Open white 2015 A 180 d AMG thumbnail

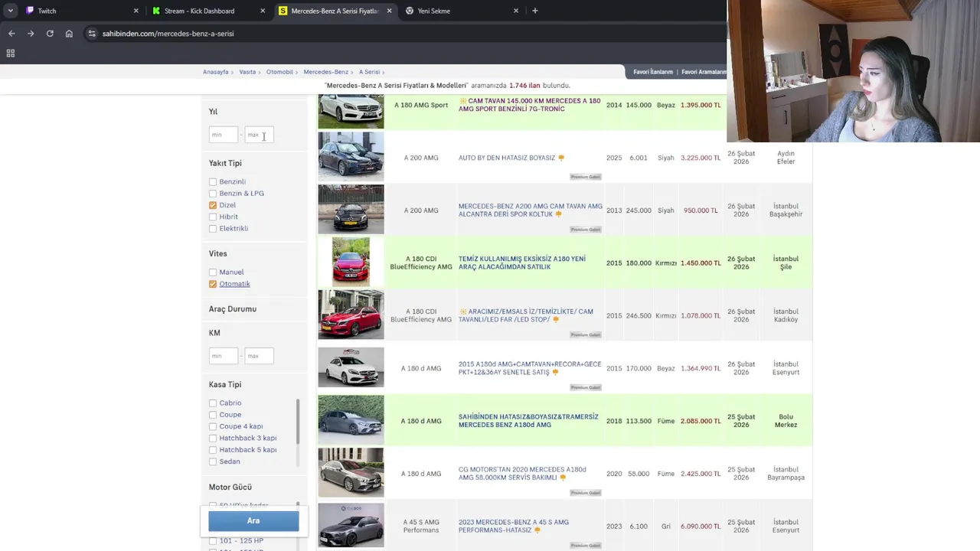(351, 367)
